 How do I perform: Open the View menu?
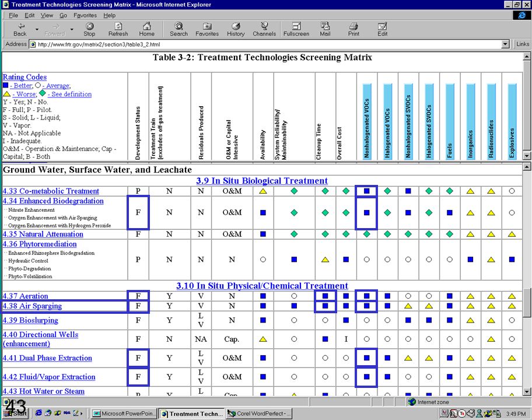pos(47,15)
